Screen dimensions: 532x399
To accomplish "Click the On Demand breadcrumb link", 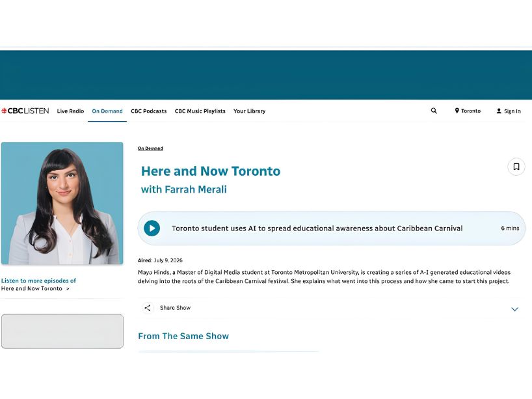I will (150, 148).
